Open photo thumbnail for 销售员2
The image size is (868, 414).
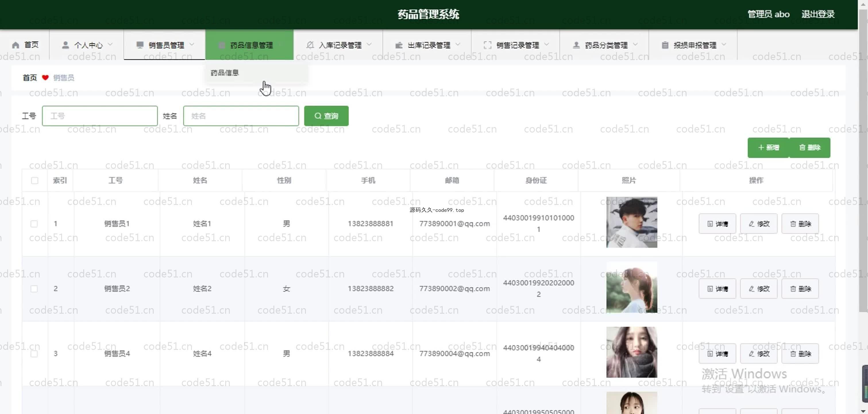pyautogui.click(x=631, y=287)
